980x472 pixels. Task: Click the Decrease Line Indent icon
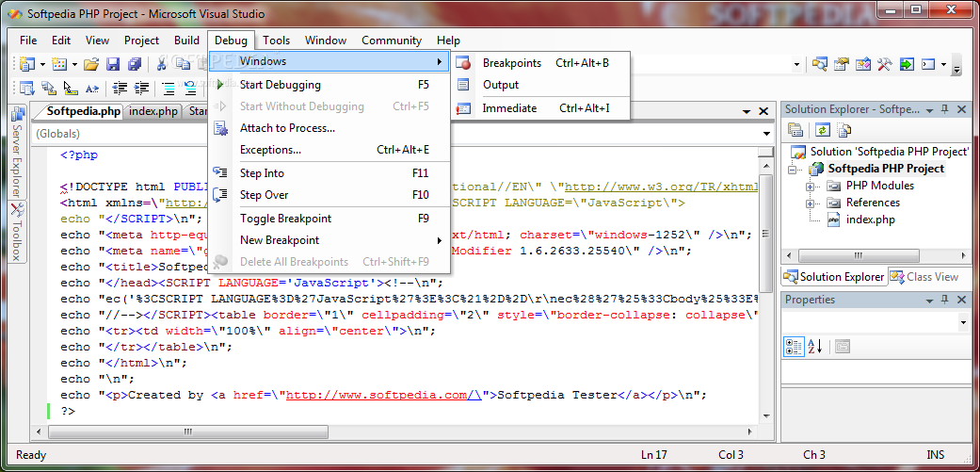120,89
